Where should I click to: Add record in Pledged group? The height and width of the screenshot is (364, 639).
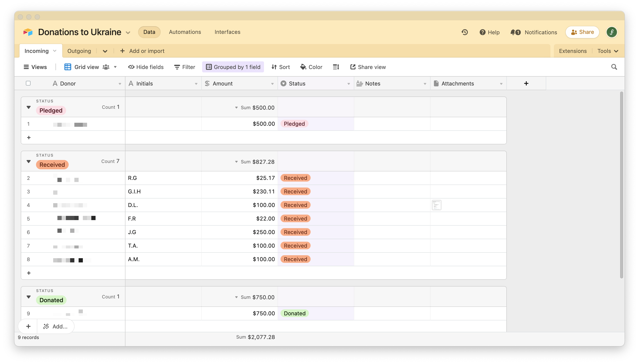click(29, 138)
